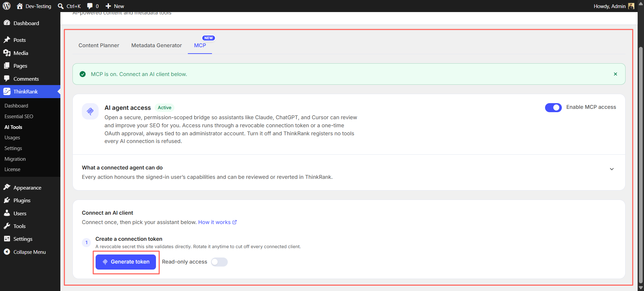Switch to Metadata Generator tab

pyautogui.click(x=157, y=46)
